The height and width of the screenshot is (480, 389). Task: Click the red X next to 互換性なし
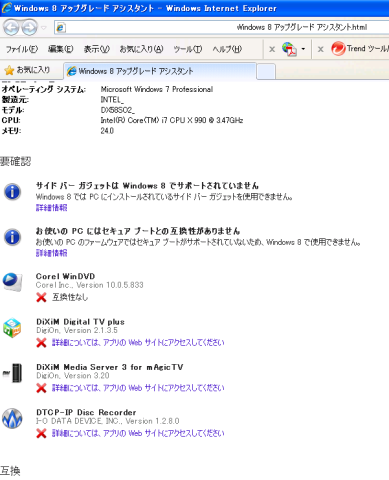click(41, 297)
